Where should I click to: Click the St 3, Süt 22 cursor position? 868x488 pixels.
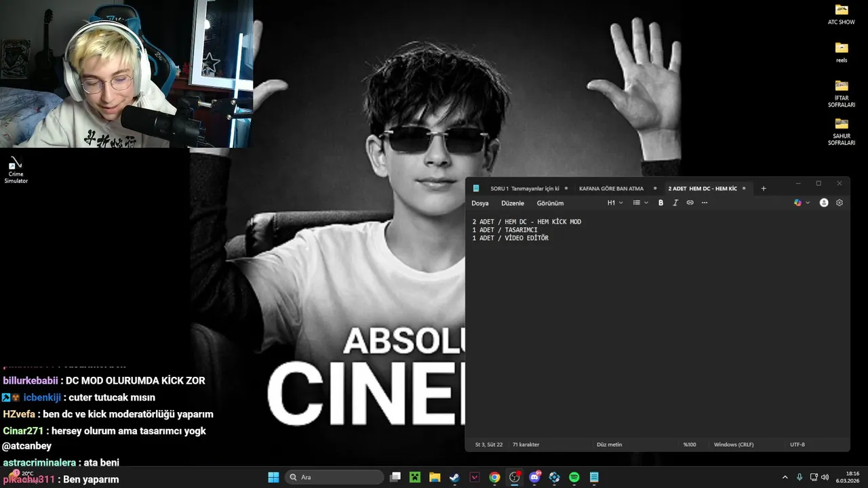[489, 445]
